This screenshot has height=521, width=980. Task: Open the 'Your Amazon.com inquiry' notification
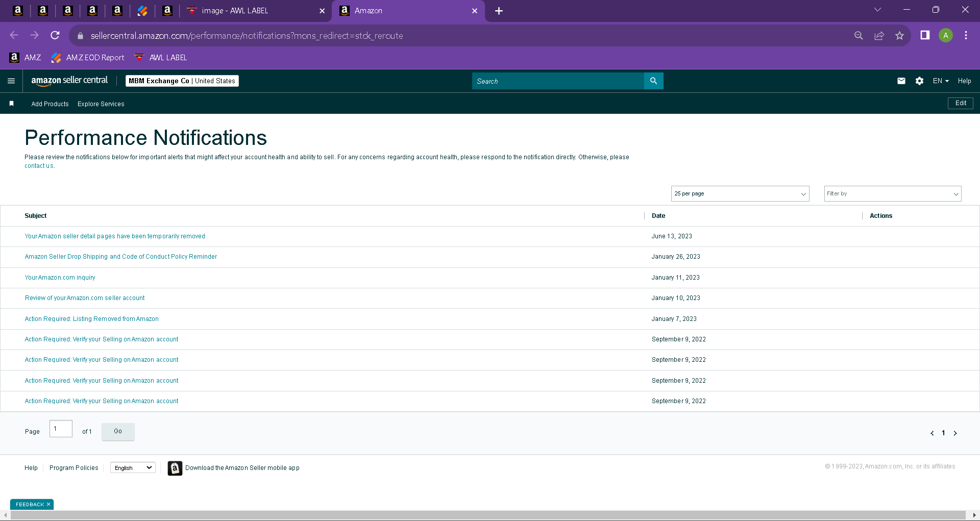(x=60, y=278)
